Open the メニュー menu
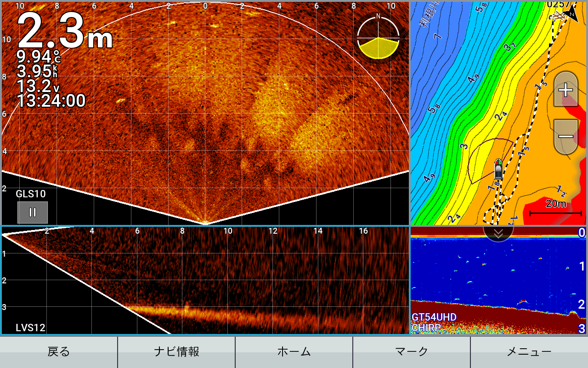 [529, 352]
